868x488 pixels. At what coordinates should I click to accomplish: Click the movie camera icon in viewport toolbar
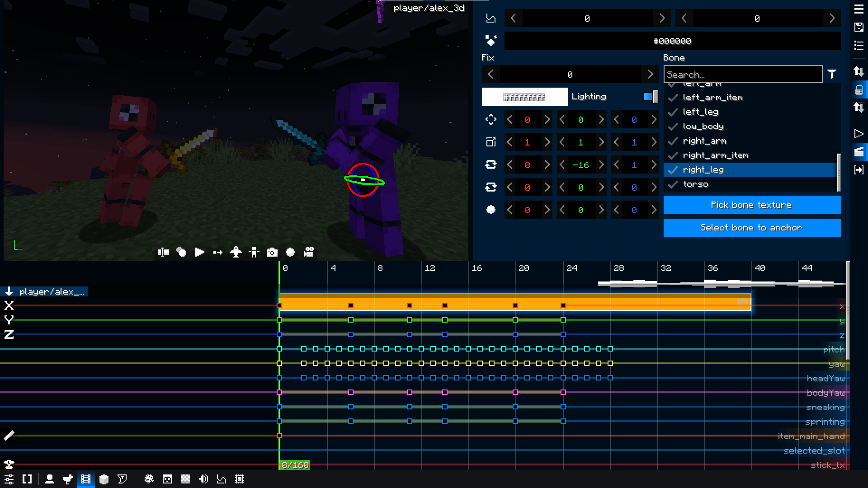[309, 252]
